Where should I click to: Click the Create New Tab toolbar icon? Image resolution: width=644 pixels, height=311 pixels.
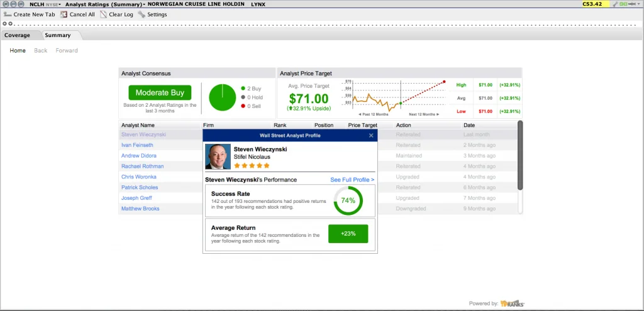click(7, 14)
